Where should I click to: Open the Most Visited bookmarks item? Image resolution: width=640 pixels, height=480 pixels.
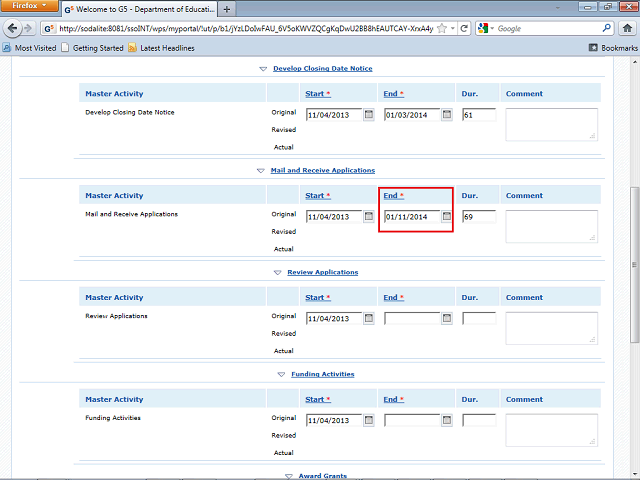pyautogui.click(x=29, y=48)
